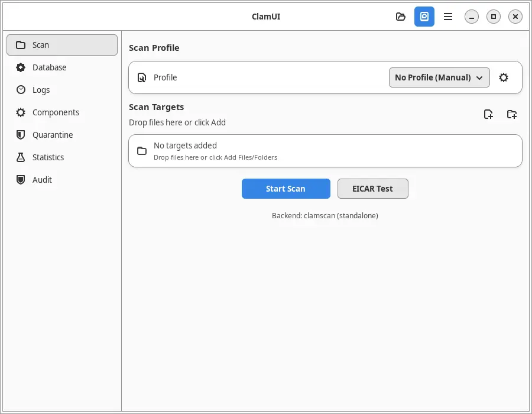Select Scan in the sidebar

62,45
